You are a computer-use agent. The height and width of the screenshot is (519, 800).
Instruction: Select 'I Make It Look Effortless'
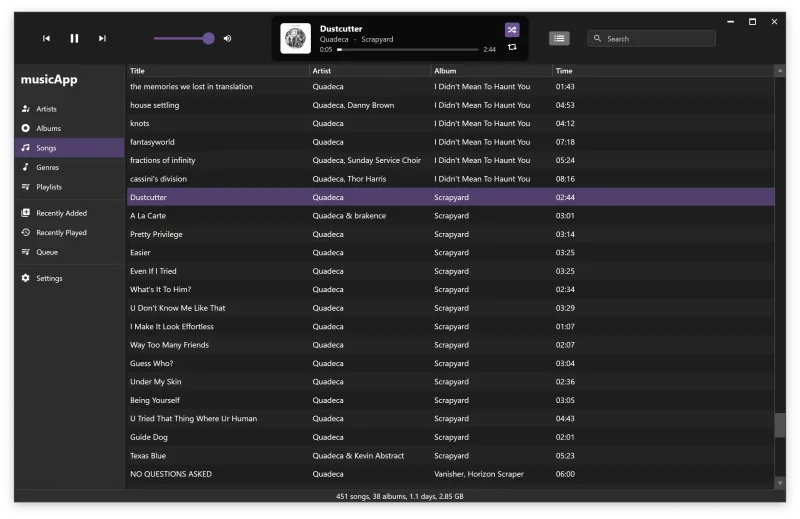click(x=451, y=326)
